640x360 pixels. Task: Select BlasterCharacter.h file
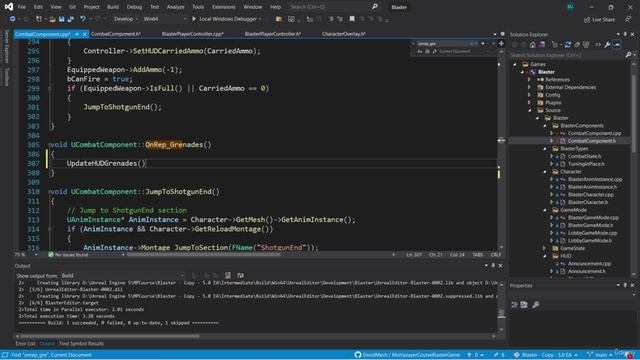[x=588, y=202]
